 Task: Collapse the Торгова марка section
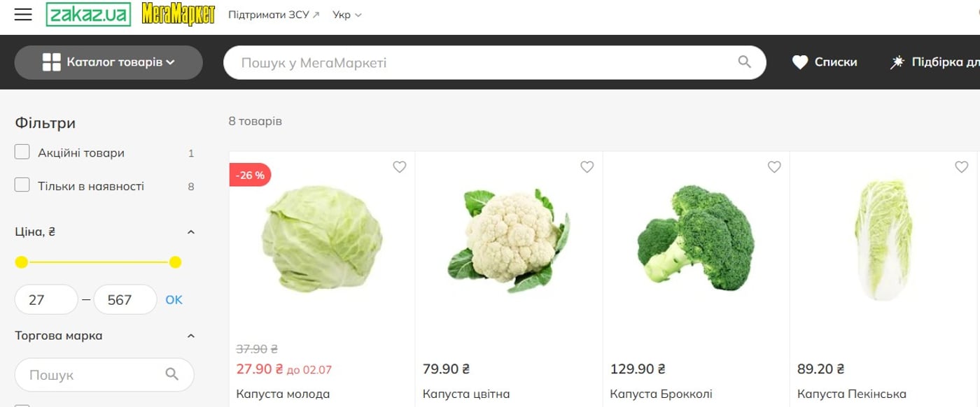(x=191, y=336)
